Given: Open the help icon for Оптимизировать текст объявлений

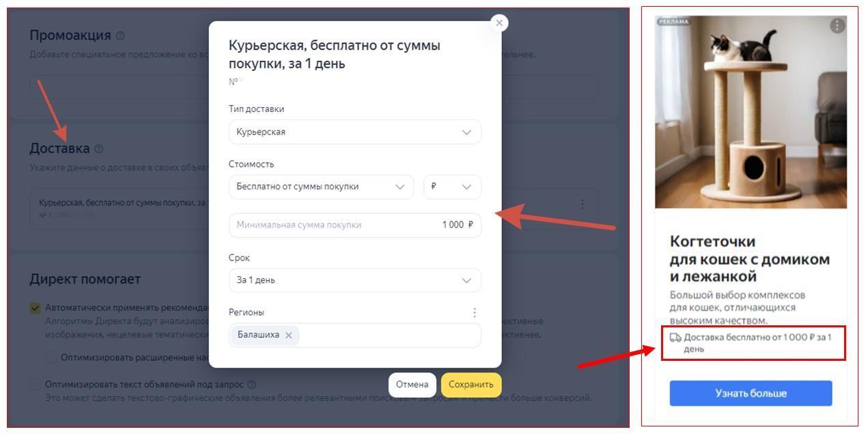Looking at the screenshot, I should (252, 385).
